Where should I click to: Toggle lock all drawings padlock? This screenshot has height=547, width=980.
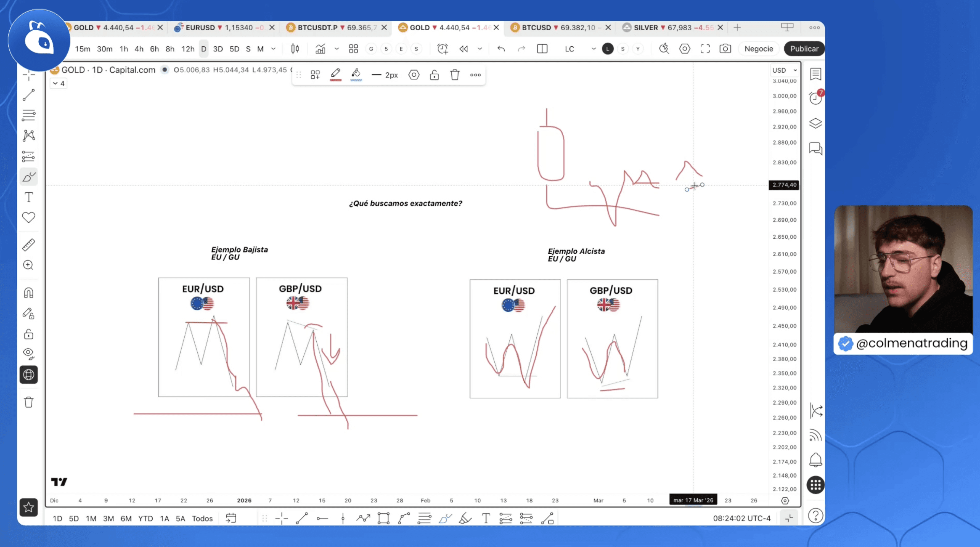28,334
